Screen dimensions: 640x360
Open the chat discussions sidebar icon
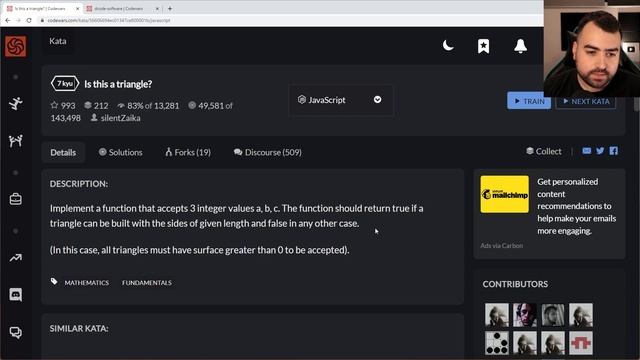16,333
